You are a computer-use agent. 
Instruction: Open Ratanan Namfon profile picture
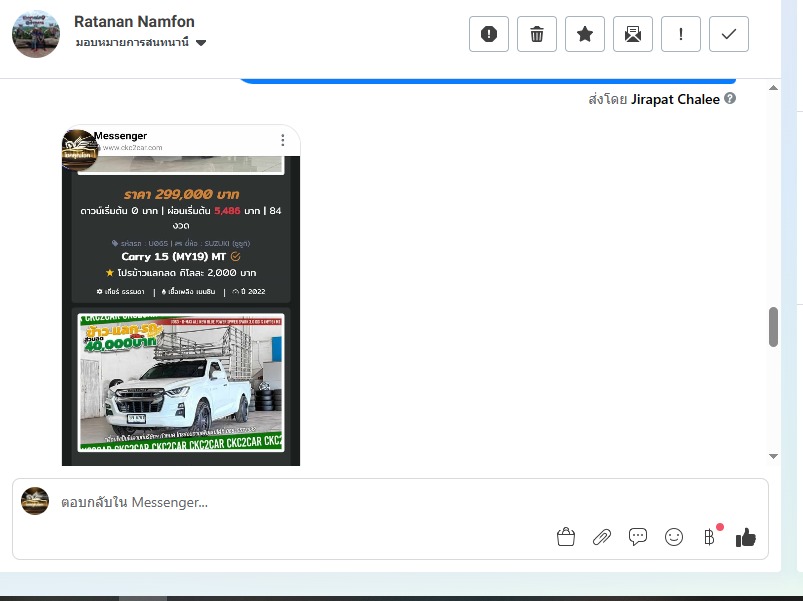click(x=36, y=34)
